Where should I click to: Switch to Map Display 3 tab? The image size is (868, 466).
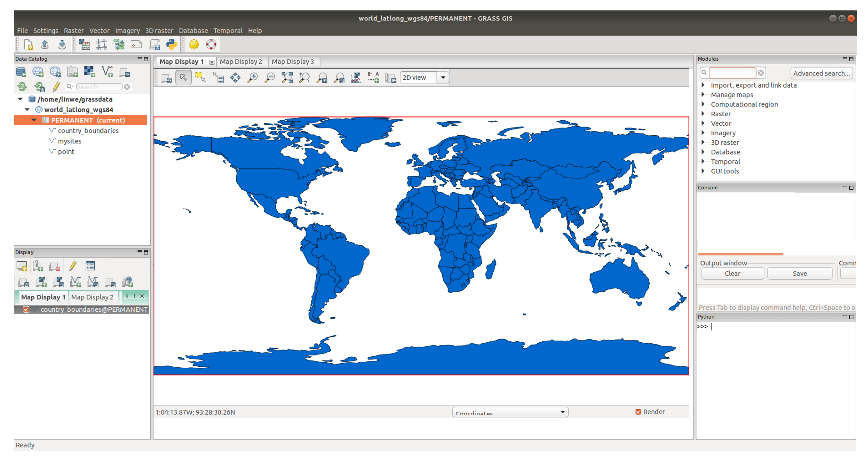(293, 62)
